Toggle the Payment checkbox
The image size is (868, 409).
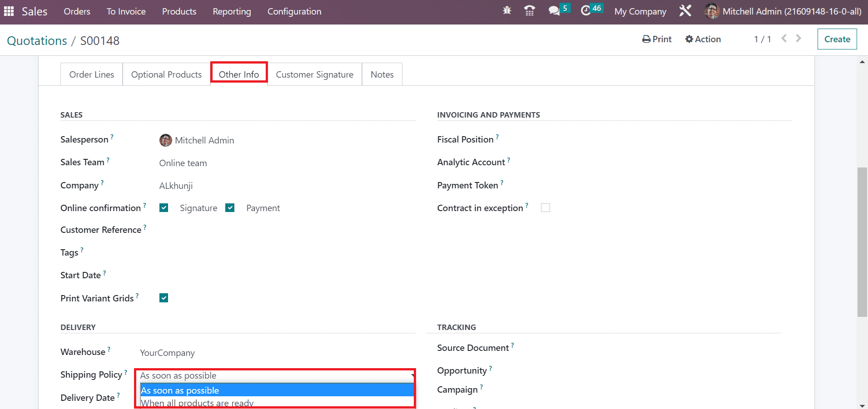point(230,208)
